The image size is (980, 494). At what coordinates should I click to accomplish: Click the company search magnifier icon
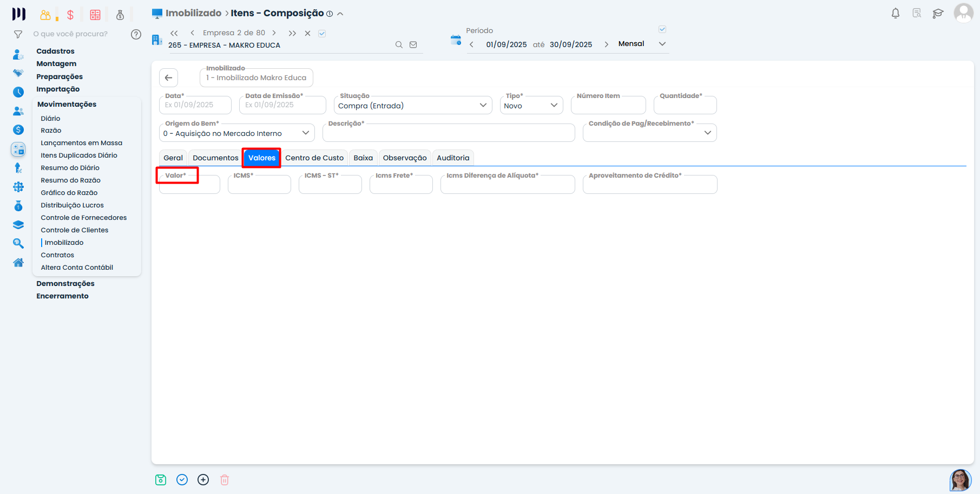click(x=399, y=45)
